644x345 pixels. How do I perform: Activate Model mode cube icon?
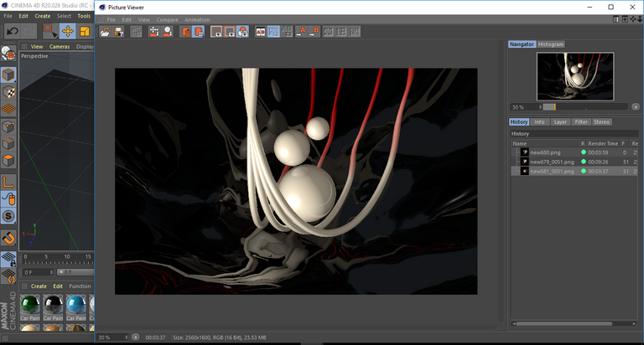pyautogui.click(x=8, y=75)
